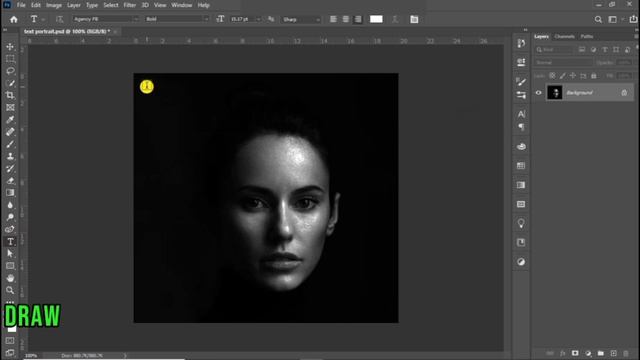The width and height of the screenshot is (640, 360).
Task: Open the font family dropdown
Action: (x=106, y=19)
